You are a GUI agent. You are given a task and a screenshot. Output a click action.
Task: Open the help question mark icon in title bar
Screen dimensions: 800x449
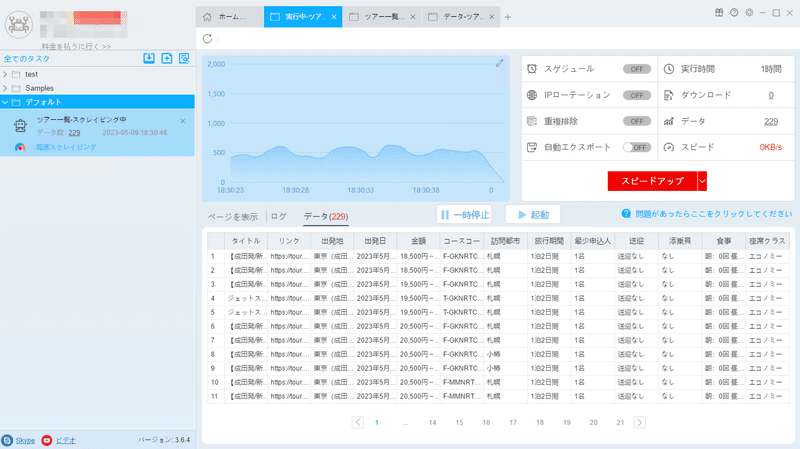coord(734,13)
